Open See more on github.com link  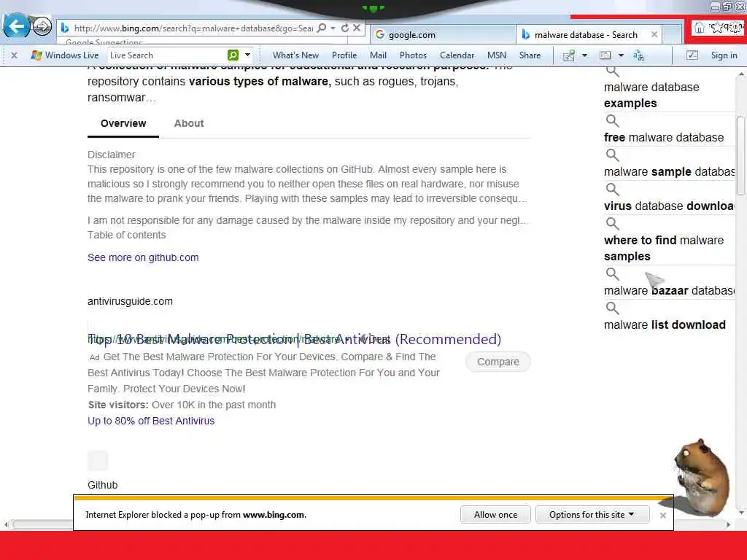143,257
